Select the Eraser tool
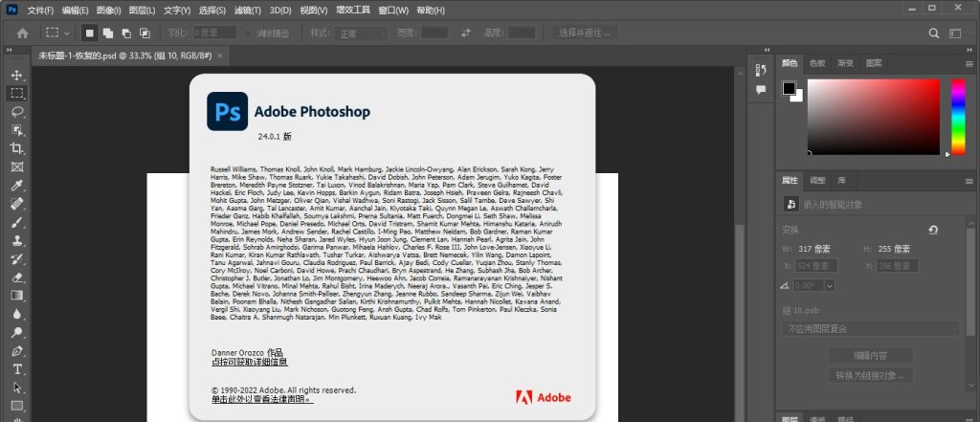Screen dimensions: 980x422 pyautogui.click(x=17, y=277)
